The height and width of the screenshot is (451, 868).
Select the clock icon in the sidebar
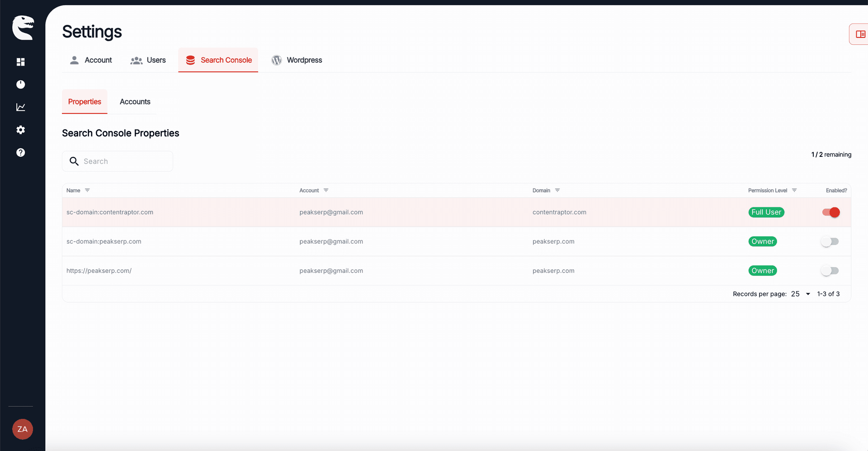point(20,85)
